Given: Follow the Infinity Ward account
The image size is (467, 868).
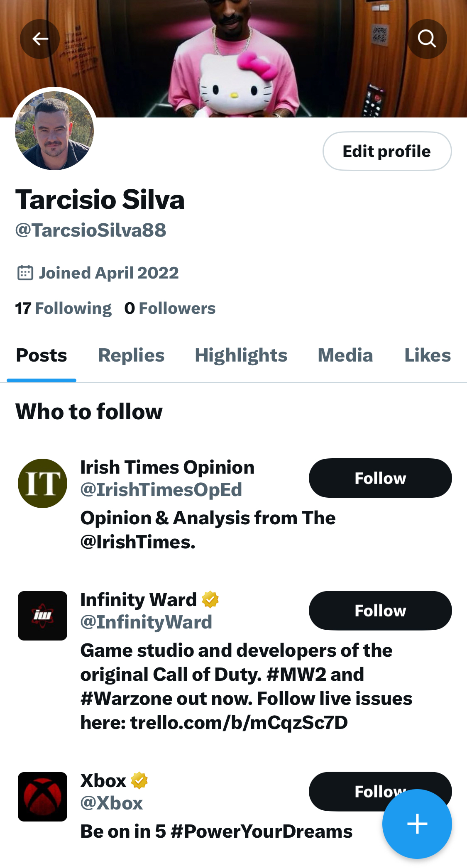Looking at the screenshot, I should [380, 611].
